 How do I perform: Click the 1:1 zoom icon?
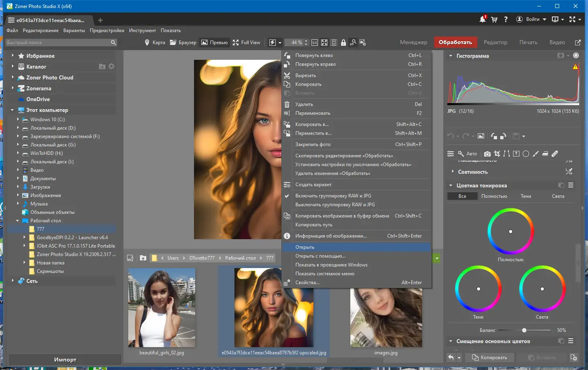click(x=315, y=43)
